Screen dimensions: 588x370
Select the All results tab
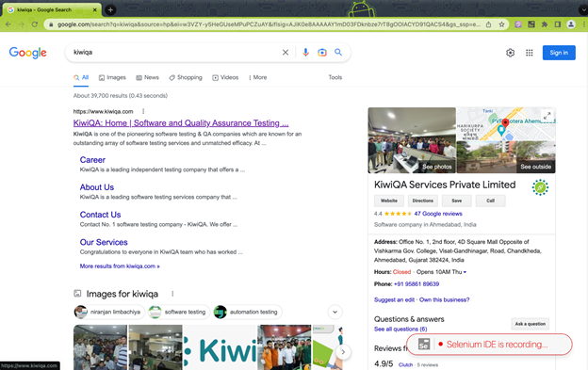coord(81,77)
